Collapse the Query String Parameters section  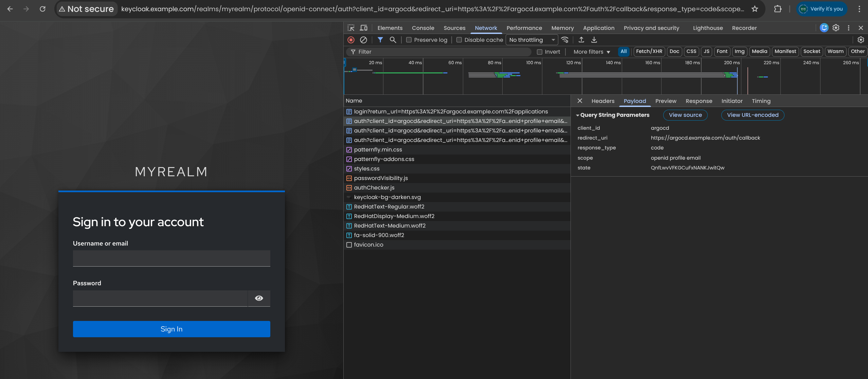[578, 115]
